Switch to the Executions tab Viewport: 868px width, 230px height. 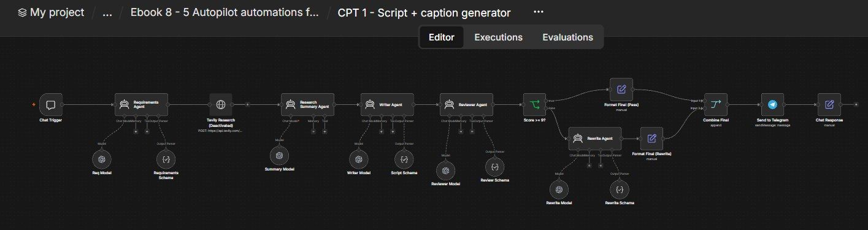pos(498,37)
